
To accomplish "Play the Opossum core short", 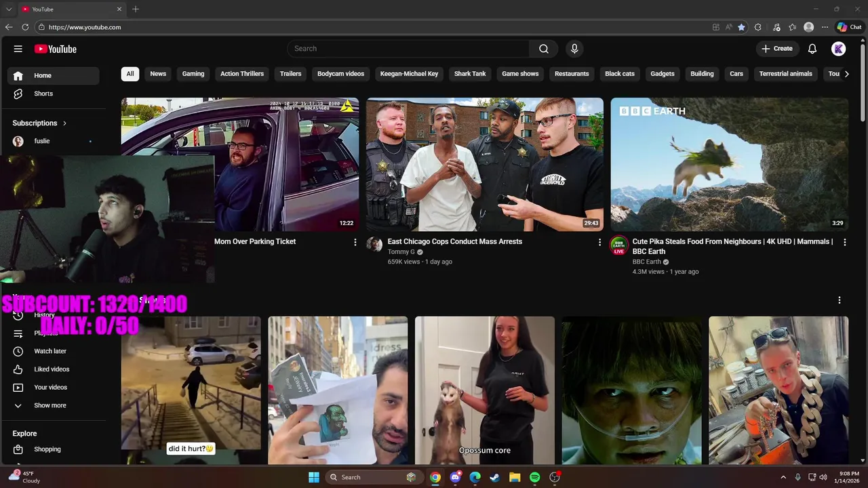I will point(485,390).
